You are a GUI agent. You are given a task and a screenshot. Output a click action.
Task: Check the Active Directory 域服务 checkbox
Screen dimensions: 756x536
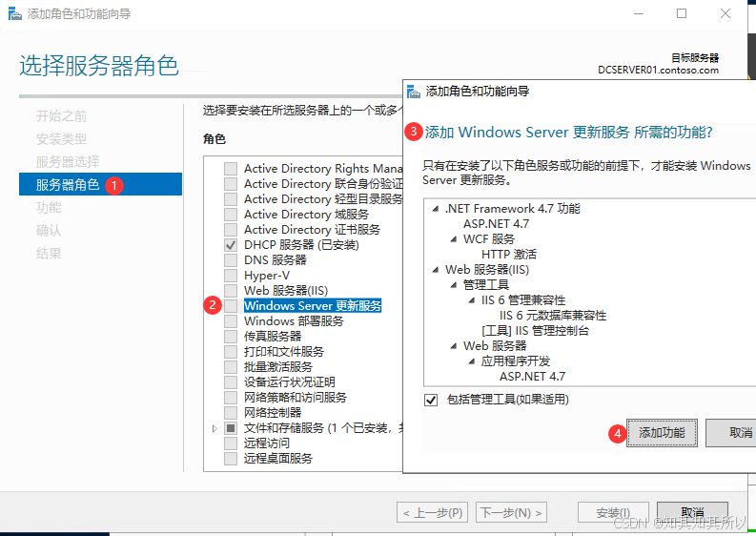(231, 215)
